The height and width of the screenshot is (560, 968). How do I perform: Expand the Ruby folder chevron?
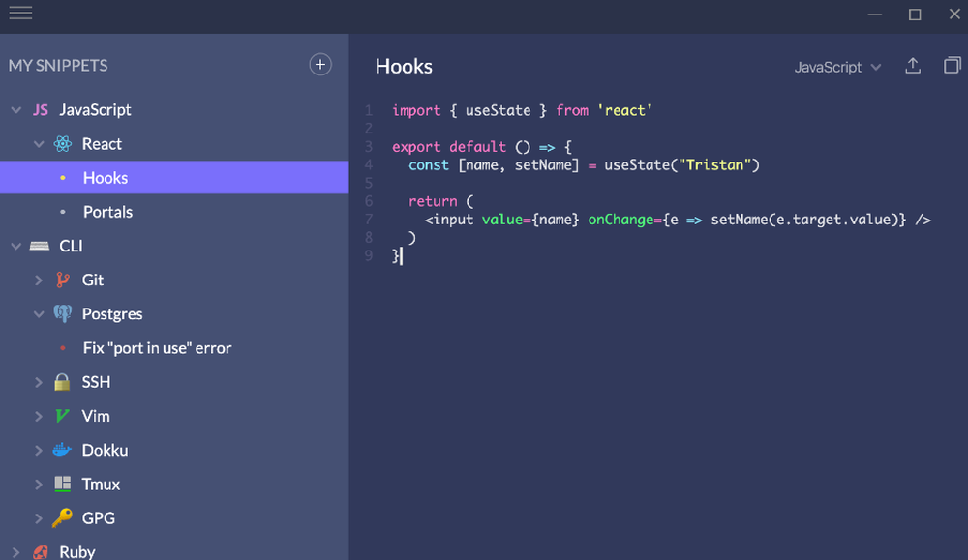point(16,552)
